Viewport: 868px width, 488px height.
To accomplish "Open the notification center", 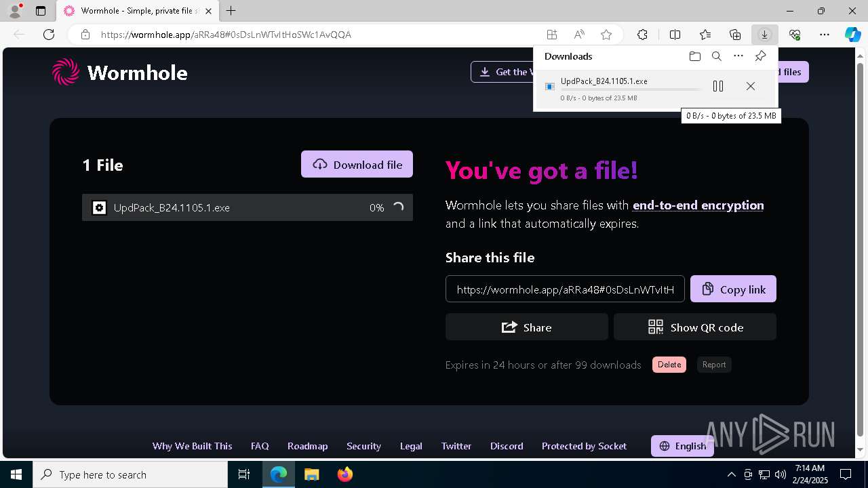I will point(846,474).
